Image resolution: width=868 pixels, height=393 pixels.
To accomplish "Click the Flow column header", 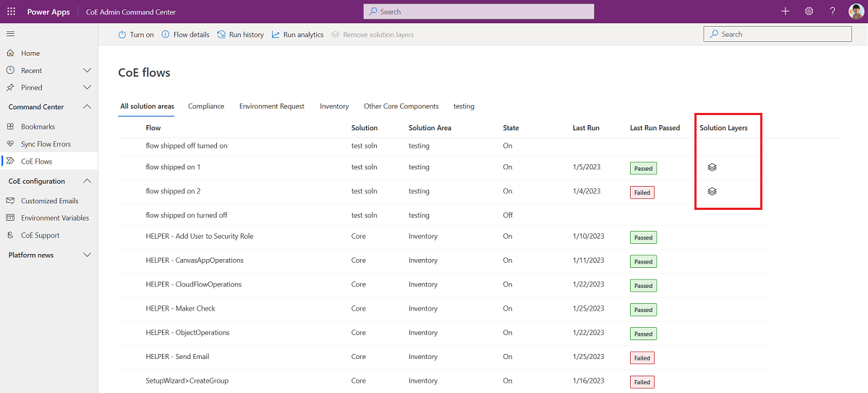I will (x=153, y=128).
